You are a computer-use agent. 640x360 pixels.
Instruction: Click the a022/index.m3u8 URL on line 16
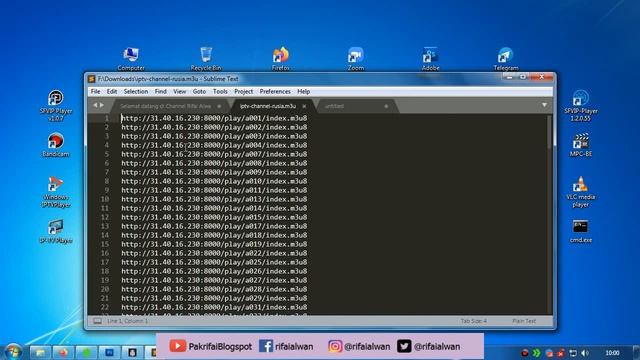click(214, 253)
